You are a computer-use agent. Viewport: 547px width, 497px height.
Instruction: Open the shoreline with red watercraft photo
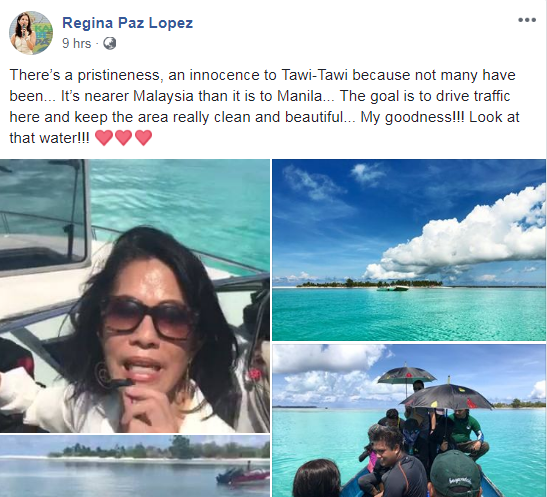pyautogui.click(x=135, y=466)
